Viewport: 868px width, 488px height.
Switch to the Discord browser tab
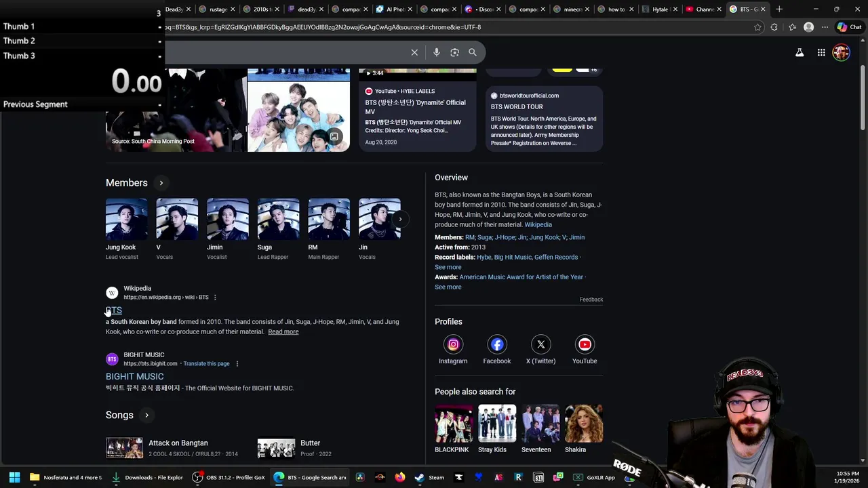(484, 9)
